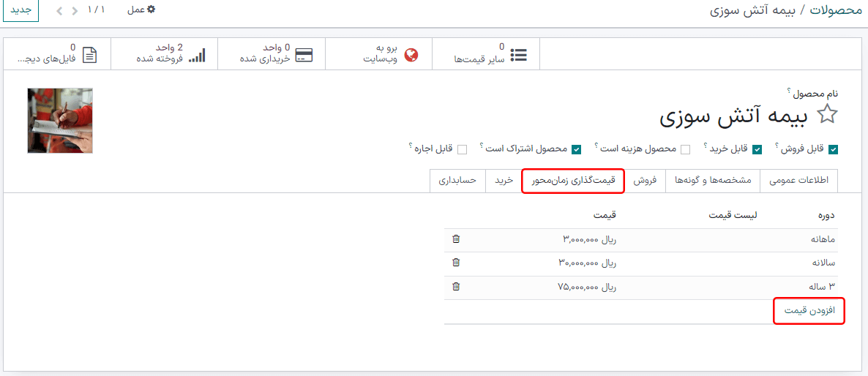The image size is (868, 376).
Task: Delete the ماهانه price row
Action: tap(456, 239)
